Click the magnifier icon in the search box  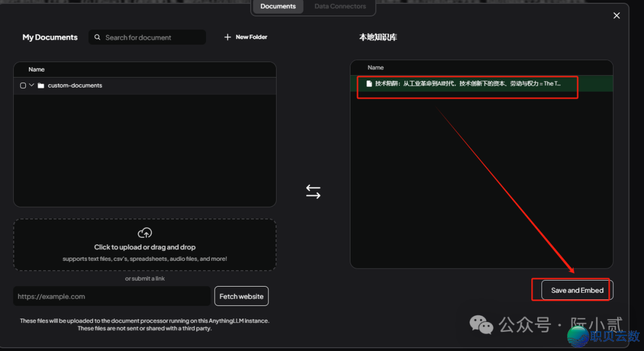coord(98,38)
